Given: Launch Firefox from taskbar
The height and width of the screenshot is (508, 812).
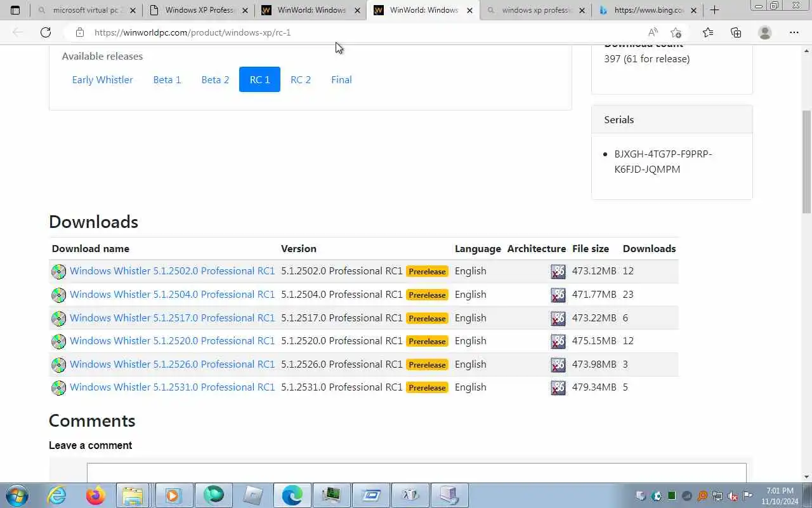Looking at the screenshot, I should click(x=96, y=495).
